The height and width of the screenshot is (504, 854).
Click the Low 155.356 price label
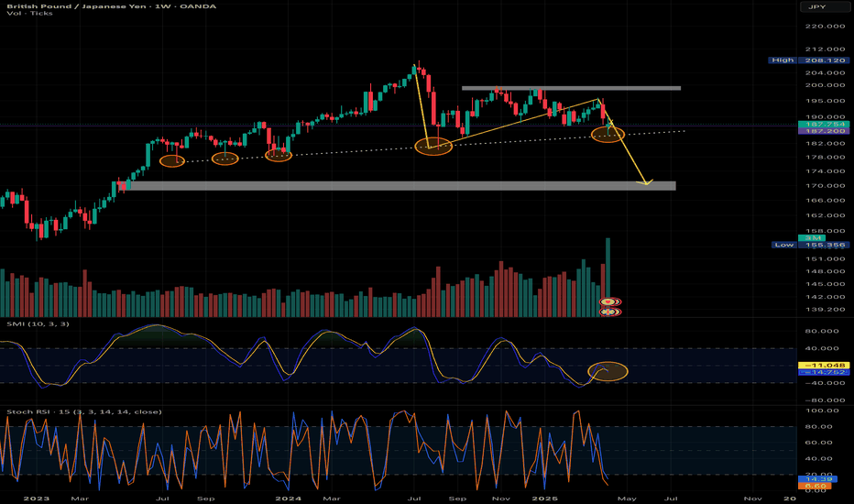[x=810, y=246]
